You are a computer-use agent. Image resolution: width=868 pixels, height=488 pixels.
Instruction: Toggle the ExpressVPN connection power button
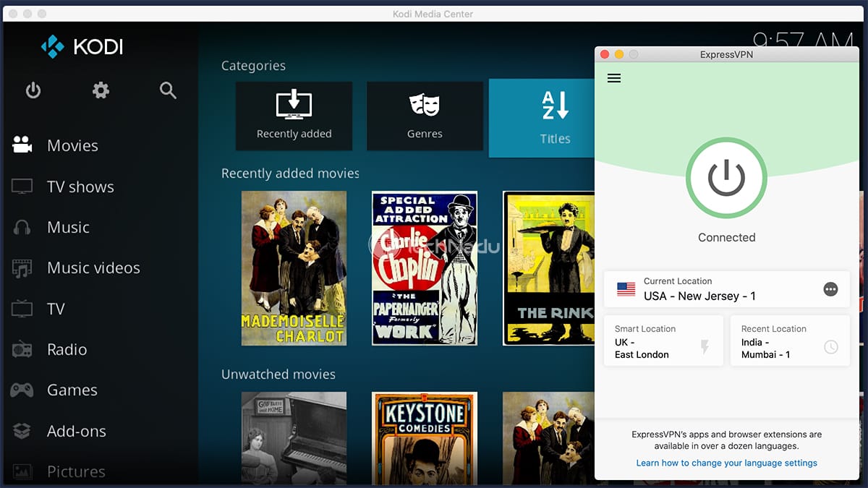[x=726, y=178]
